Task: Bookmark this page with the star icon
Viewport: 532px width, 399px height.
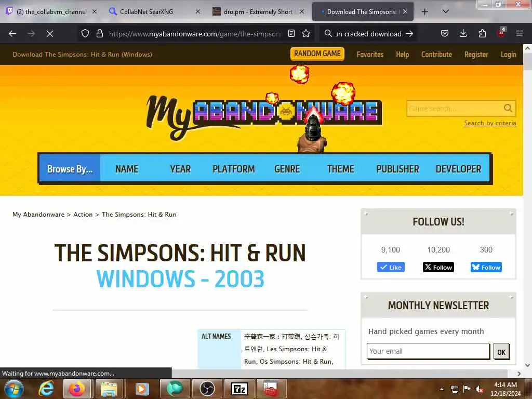Action: pos(306,33)
